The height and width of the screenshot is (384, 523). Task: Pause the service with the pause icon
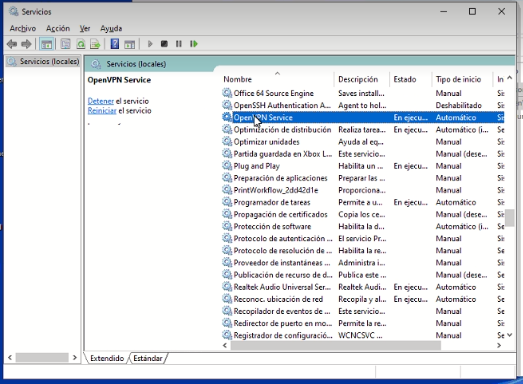(x=179, y=44)
